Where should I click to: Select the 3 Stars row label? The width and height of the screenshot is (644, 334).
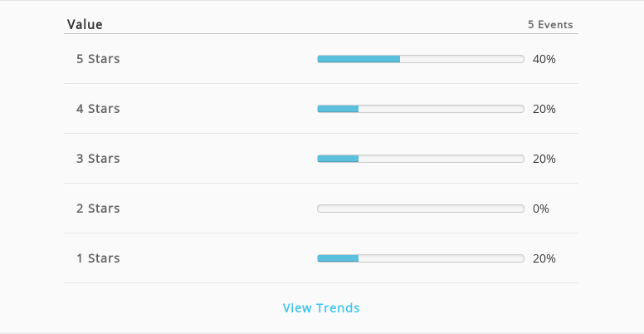98,159
